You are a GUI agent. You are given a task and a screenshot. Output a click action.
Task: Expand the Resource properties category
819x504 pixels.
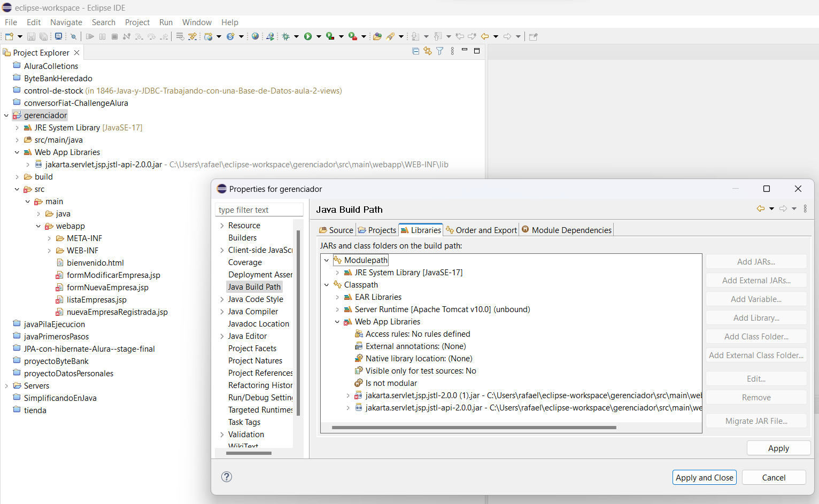tap(222, 226)
